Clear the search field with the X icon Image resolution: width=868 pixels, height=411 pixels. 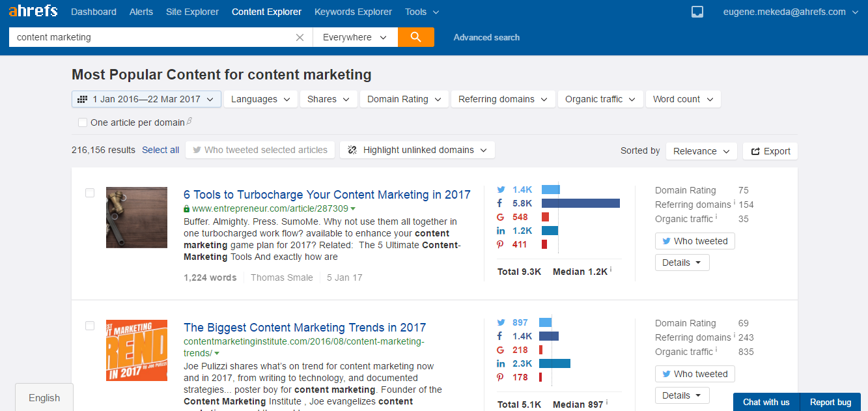(300, 37)
